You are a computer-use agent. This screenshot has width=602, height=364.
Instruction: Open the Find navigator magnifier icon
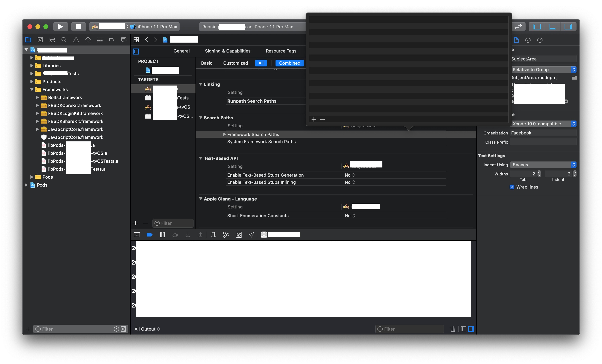click(x=64, y=40)
